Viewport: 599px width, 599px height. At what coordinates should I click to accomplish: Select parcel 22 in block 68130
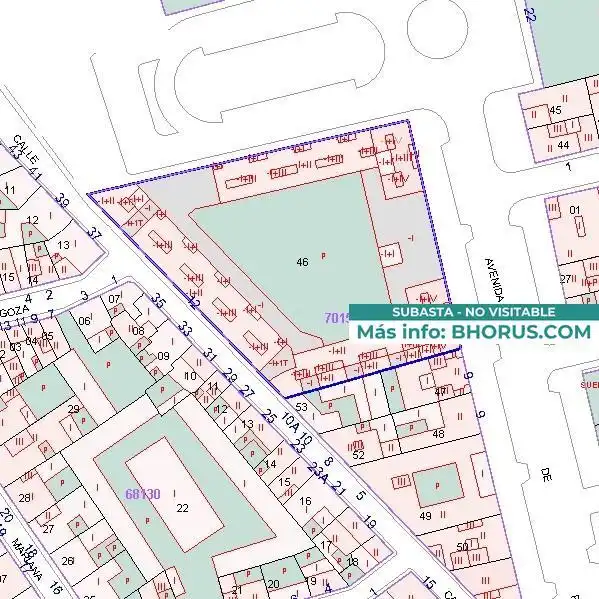pos(182,508)
